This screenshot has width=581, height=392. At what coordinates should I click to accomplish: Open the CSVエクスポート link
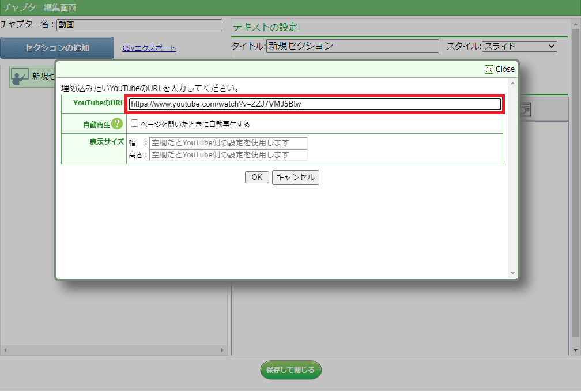149,48
